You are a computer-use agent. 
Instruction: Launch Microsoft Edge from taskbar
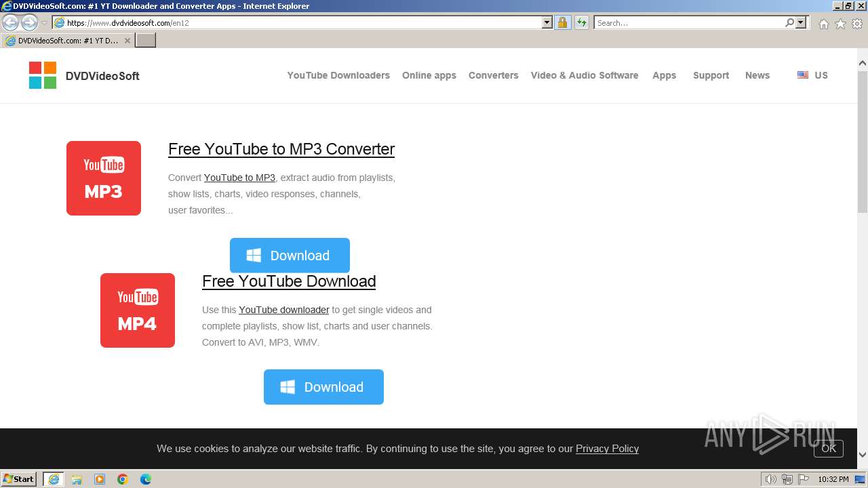(x=146, y=479)
